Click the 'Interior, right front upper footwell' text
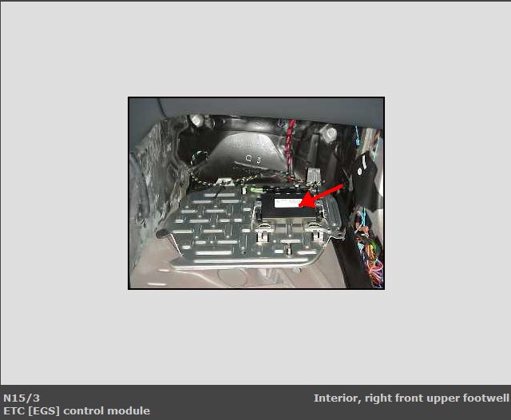This screenshot has width=511, height=420. point(410,398)
